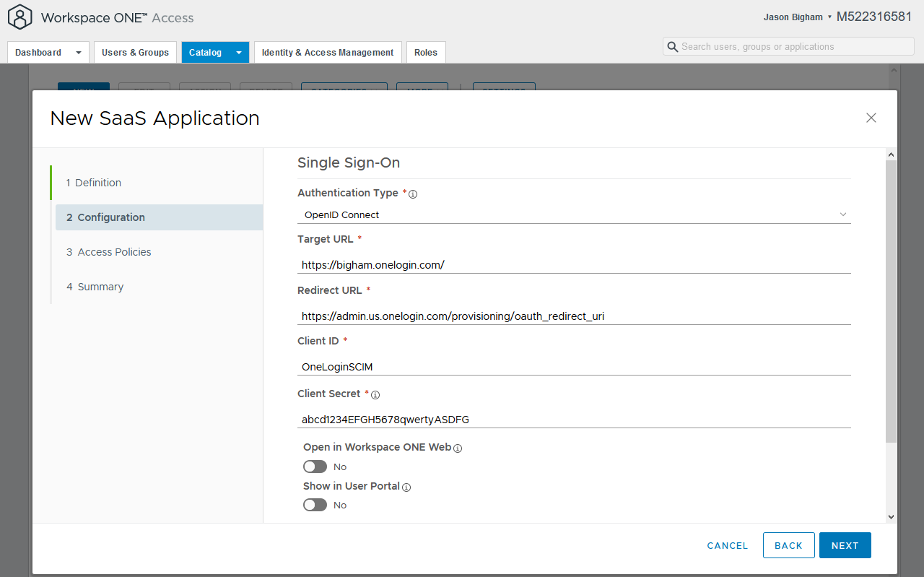This screenshot has width=924, height=577.
Task: View info icon next to Authentication Type
Action: [x=412, y=194]
